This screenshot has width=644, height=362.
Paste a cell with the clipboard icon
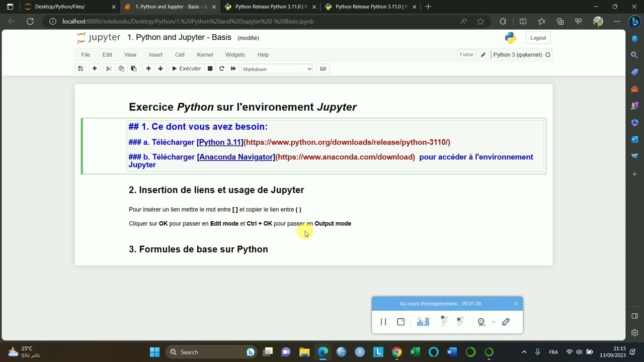pyautogui.click(x=133, y=69)
